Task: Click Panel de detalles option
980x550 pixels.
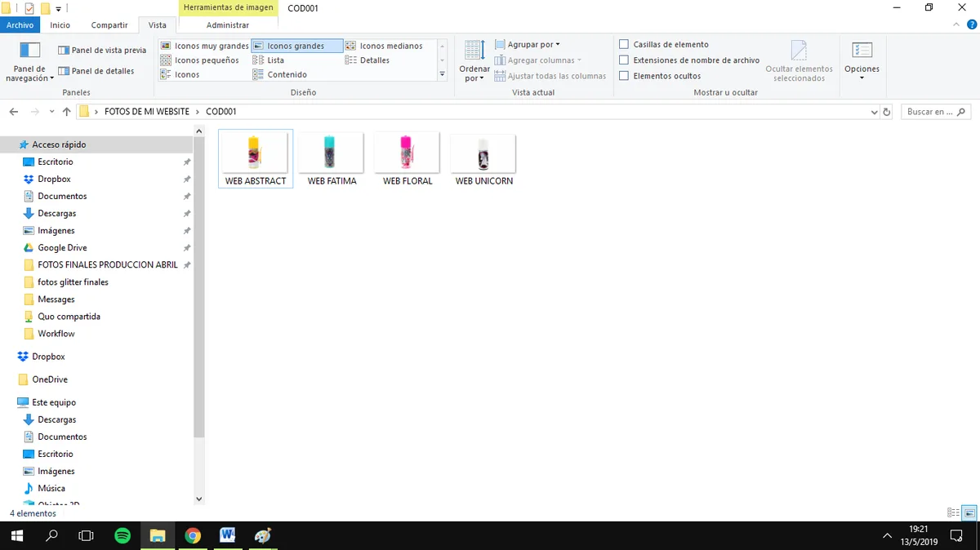Action: coord(101,71)
